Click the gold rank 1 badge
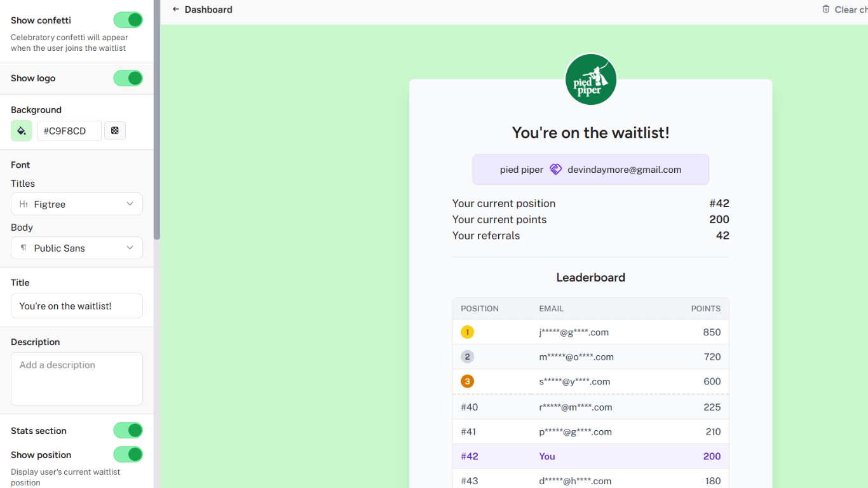Image resolution: width=868 pixels, height=488 pixels. [468, 332]
